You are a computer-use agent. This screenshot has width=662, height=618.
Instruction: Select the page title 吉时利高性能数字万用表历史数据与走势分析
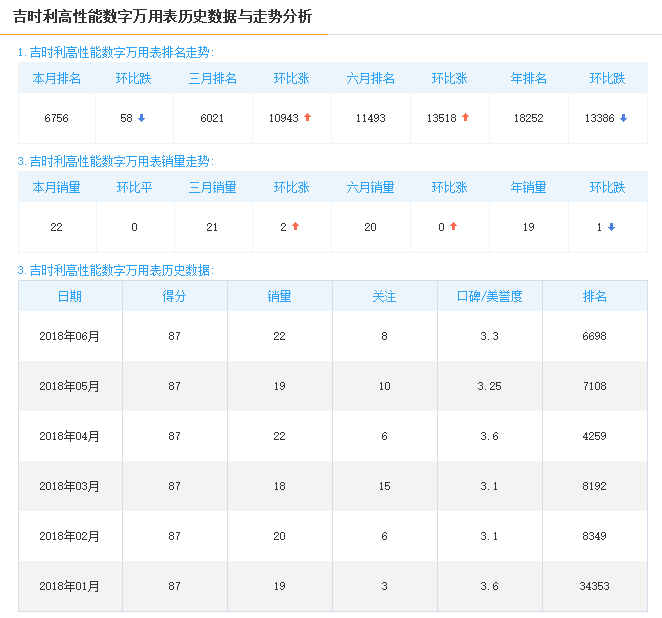163,16
